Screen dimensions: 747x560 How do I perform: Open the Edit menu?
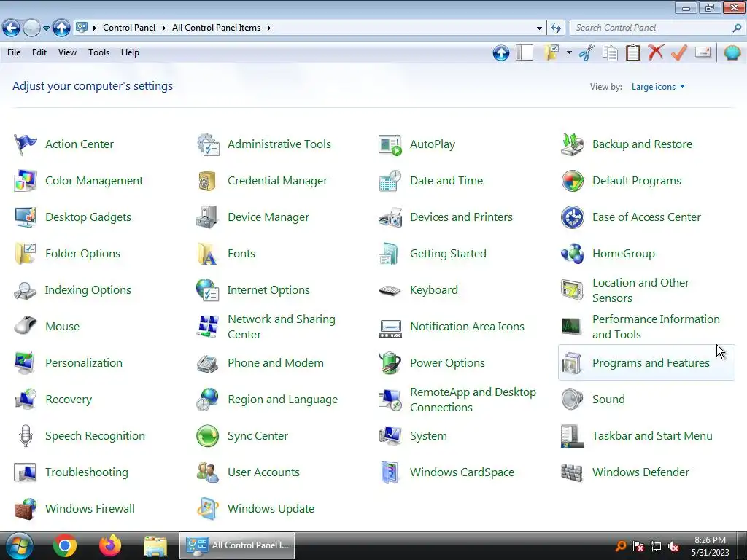[x=39, y=52]
